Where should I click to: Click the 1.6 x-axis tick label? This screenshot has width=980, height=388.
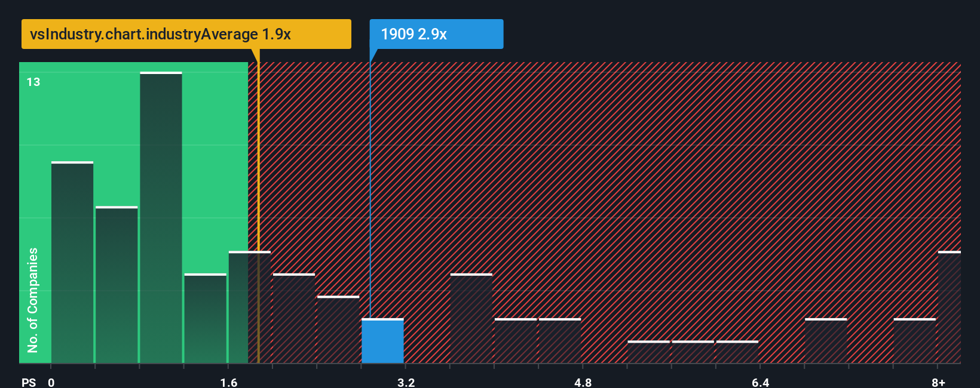tap(229, 382)
